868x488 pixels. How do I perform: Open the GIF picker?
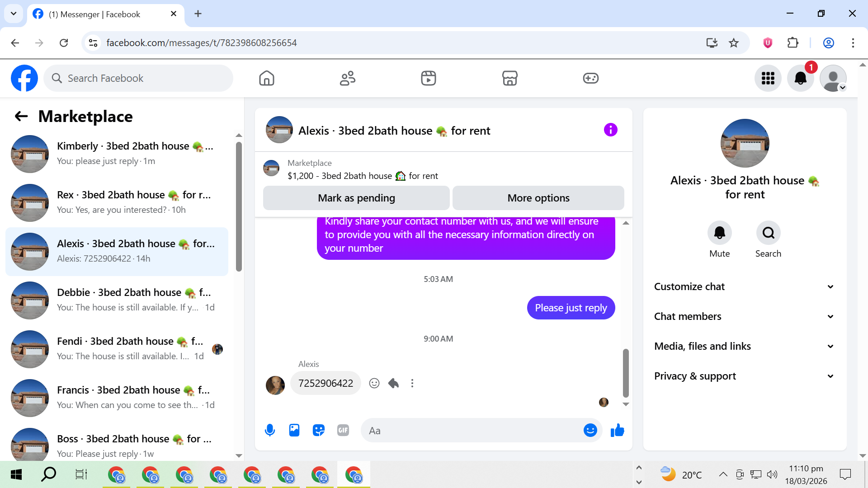coord(343,430)
